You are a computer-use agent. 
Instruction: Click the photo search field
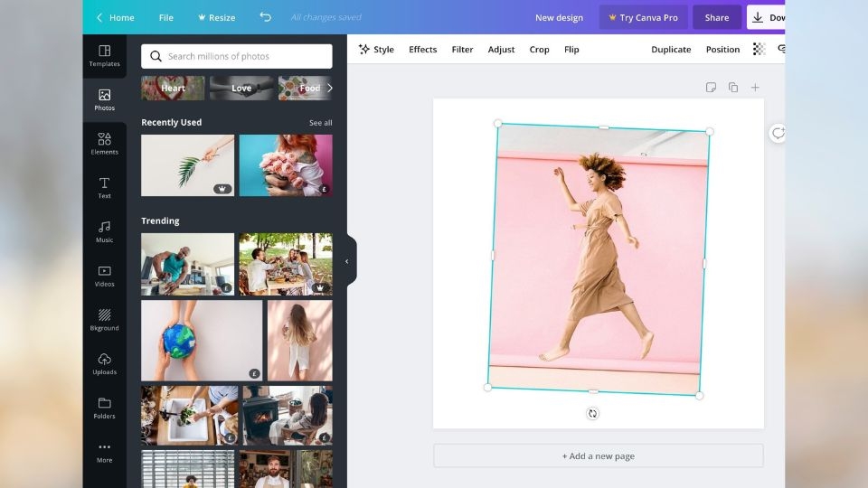[237, 56]
